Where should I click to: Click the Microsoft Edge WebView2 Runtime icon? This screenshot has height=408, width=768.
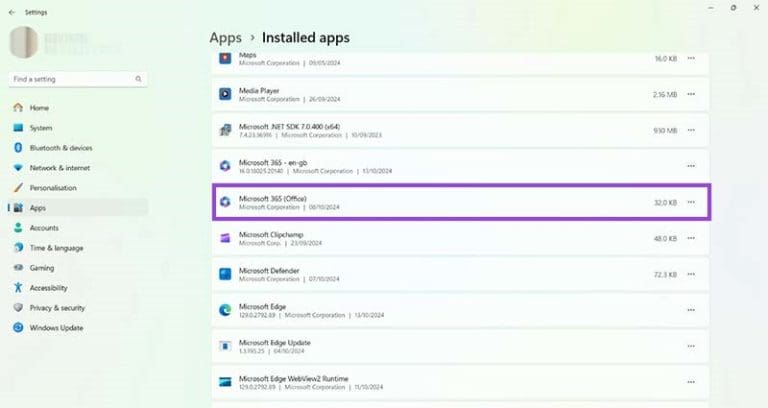(x=225, y=382)
